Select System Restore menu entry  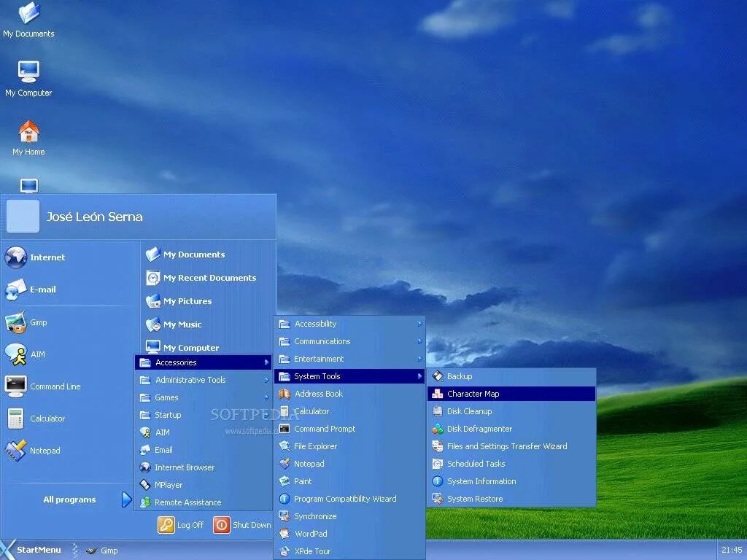coord(511,499)
